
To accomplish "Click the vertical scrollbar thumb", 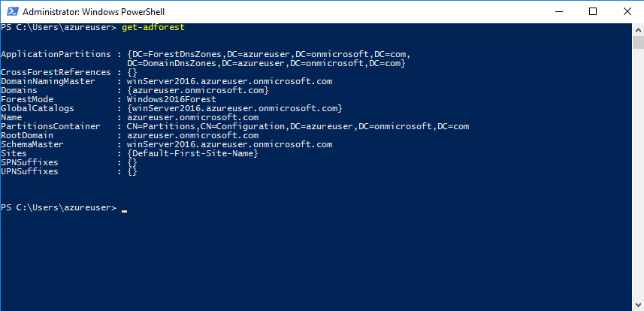I will 638,42.
